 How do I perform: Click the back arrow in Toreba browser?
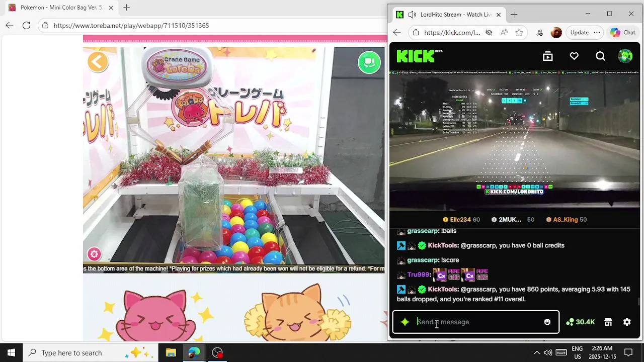click(x=9, y=25)
